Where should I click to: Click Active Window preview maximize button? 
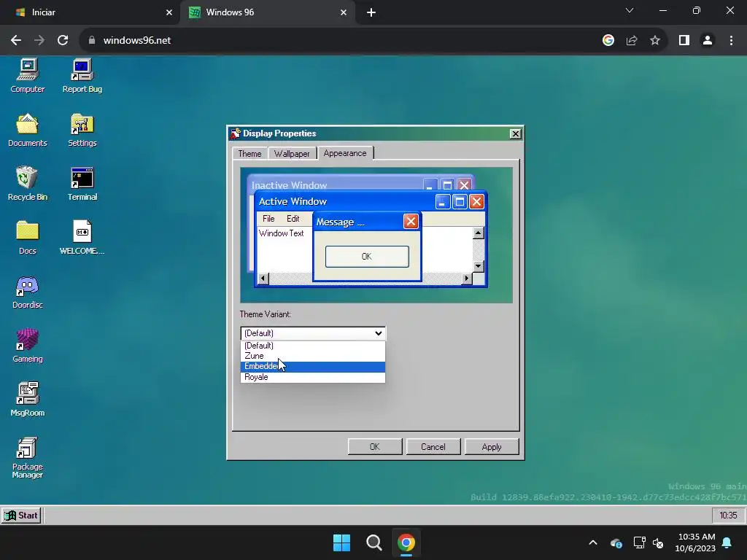[x=460, y=202]
